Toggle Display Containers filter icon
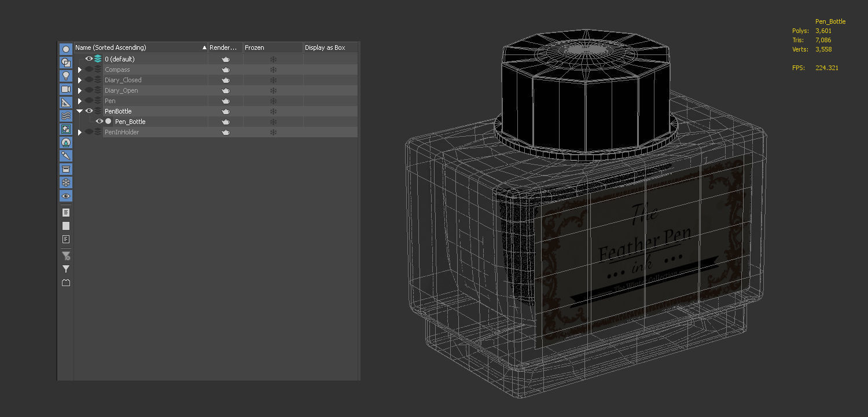 66,169
